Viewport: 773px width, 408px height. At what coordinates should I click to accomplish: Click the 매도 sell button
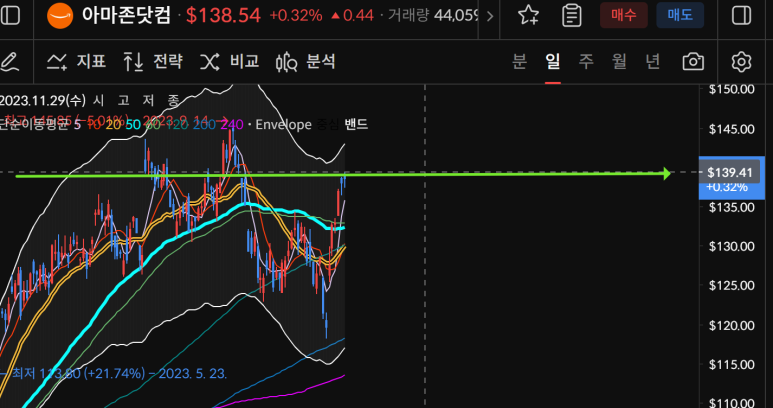[680, 15]
